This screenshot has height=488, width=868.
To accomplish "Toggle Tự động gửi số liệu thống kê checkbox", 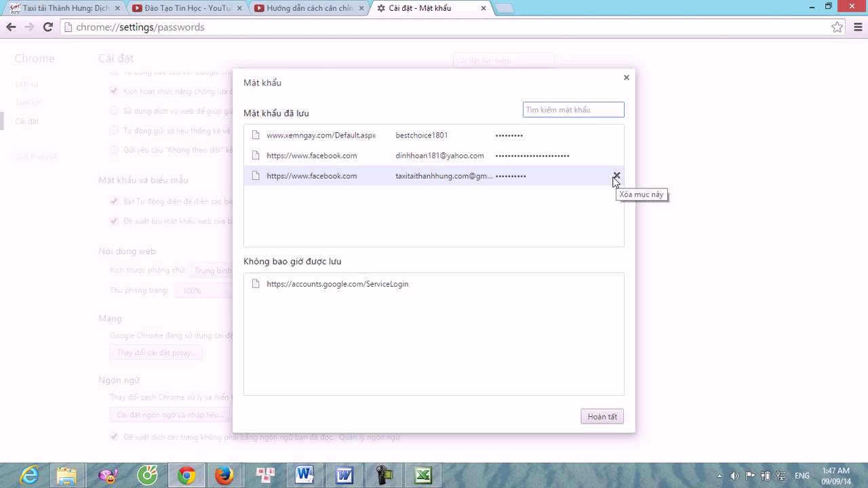I will [x=115, y=130].
